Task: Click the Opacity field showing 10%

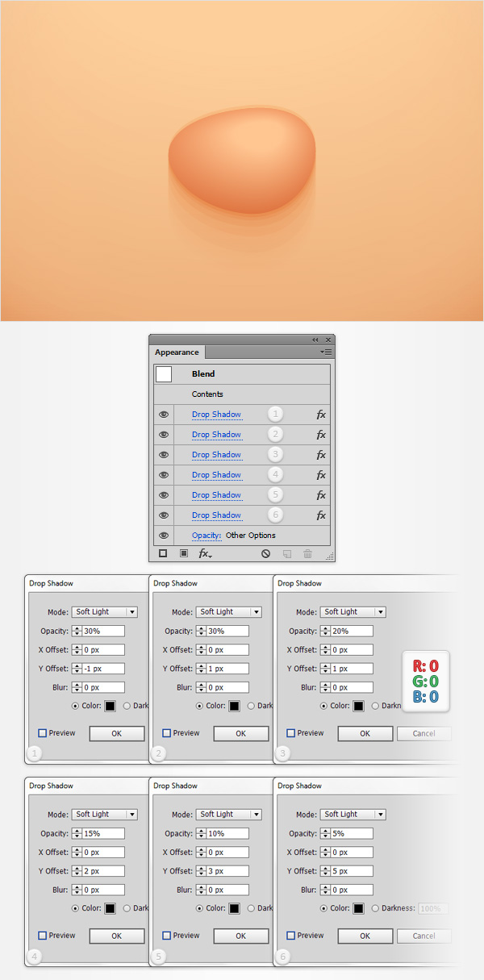Action: [x=227, y=833]
